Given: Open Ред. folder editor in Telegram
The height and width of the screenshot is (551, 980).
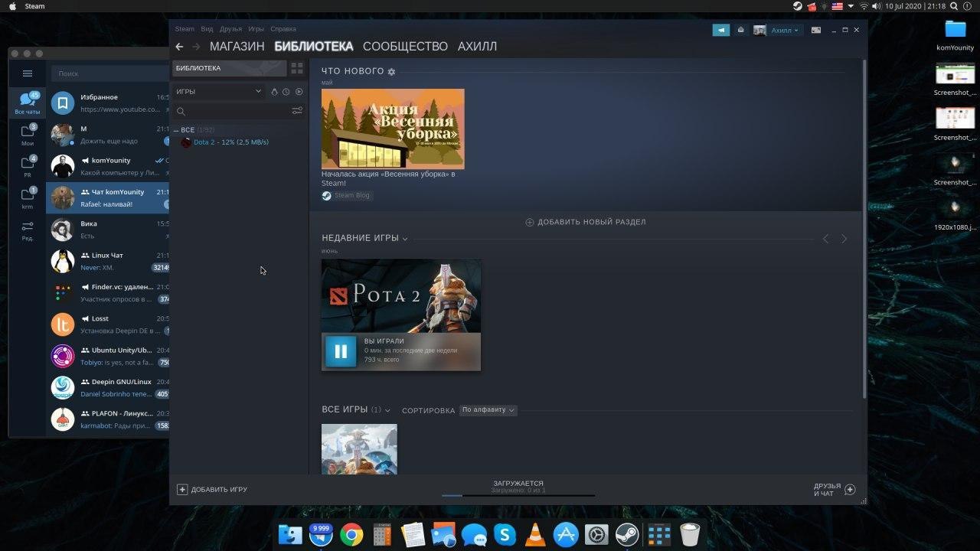Looking at the screenshot, I should pos(28,230).
